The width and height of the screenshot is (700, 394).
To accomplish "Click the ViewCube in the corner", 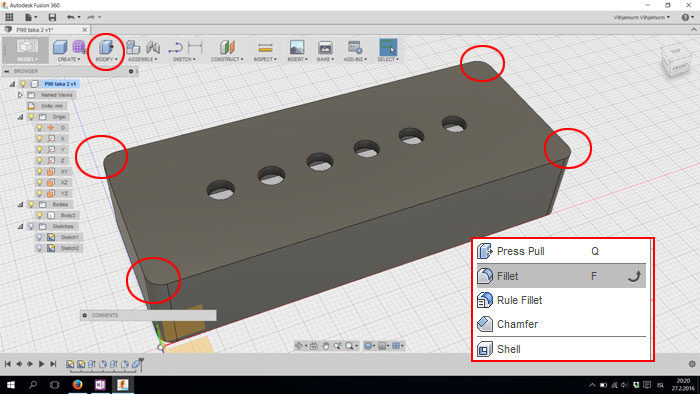I will (675, 61).
